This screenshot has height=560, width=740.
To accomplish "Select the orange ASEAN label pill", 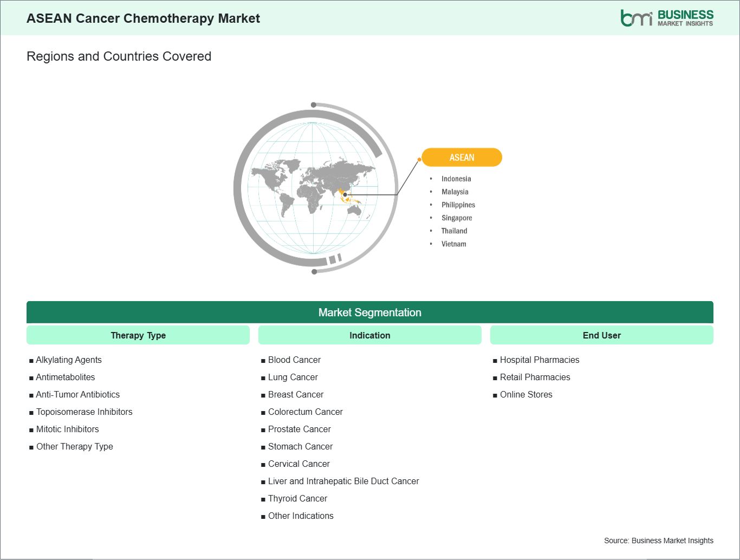I will [x=462, y=158].
